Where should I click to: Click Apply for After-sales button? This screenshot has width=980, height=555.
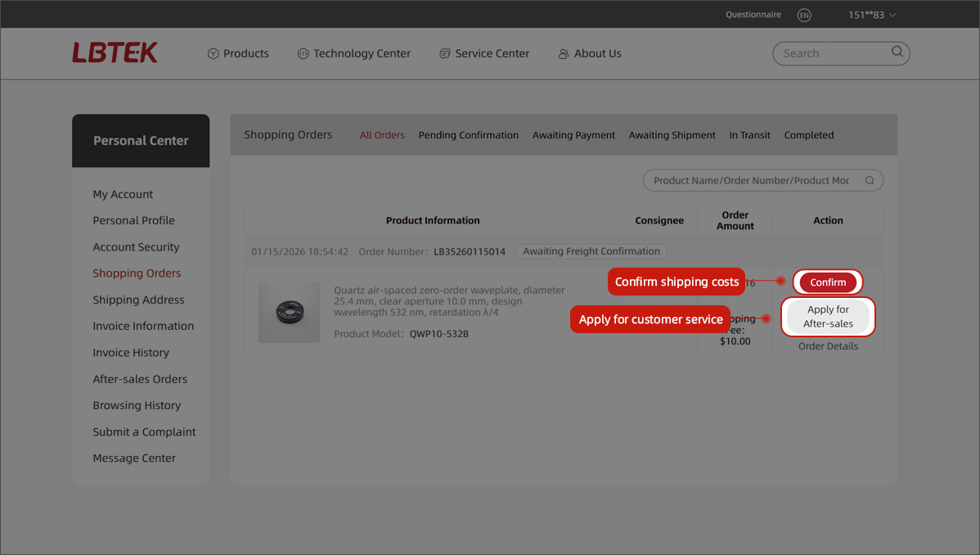point(828,317)
